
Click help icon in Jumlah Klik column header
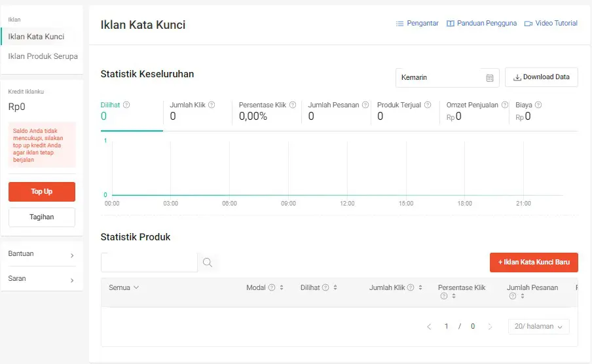click(x=411, y=287)
